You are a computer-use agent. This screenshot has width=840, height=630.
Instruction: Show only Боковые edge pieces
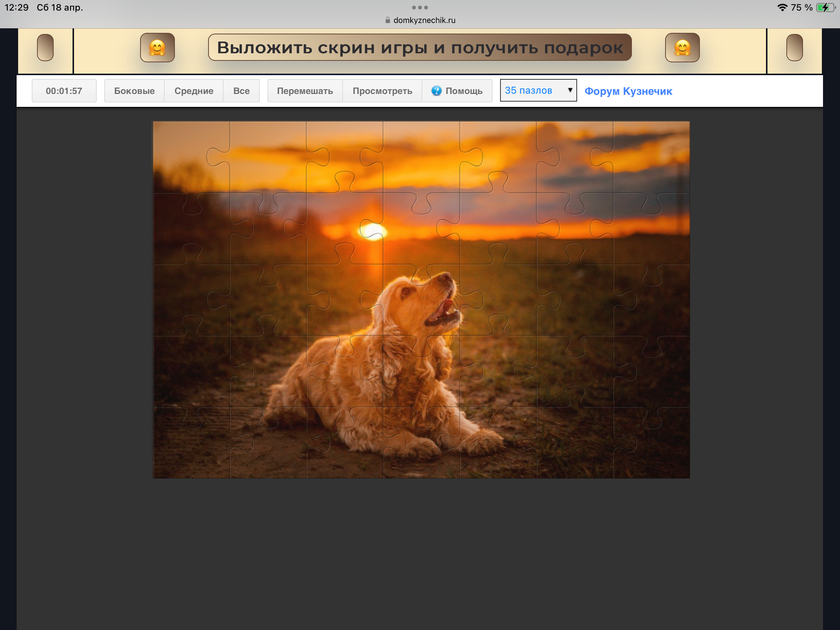click(134, 91)
